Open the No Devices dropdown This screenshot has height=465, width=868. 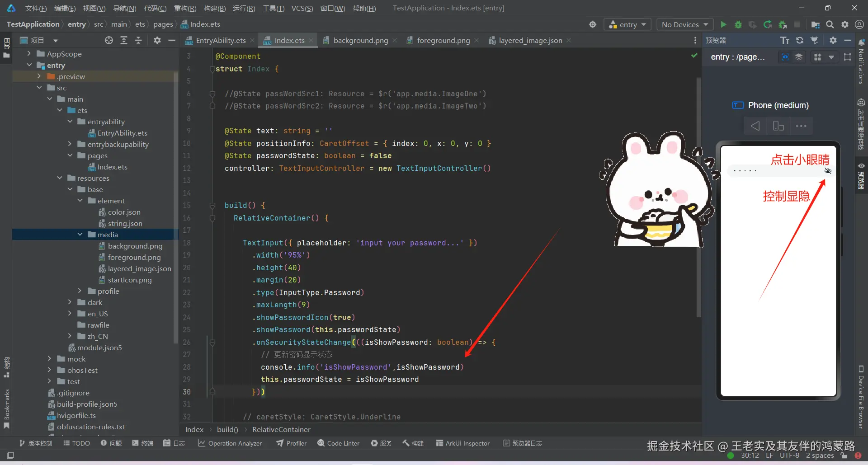[x=684, y=24]
